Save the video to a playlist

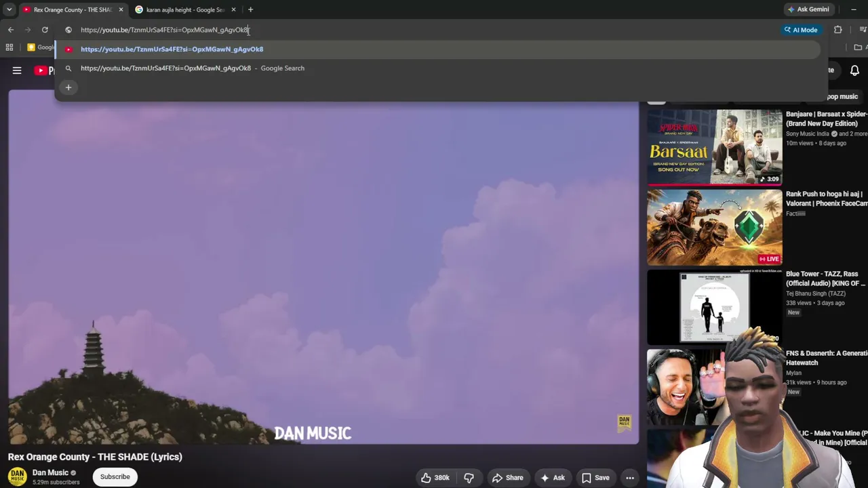595,478
